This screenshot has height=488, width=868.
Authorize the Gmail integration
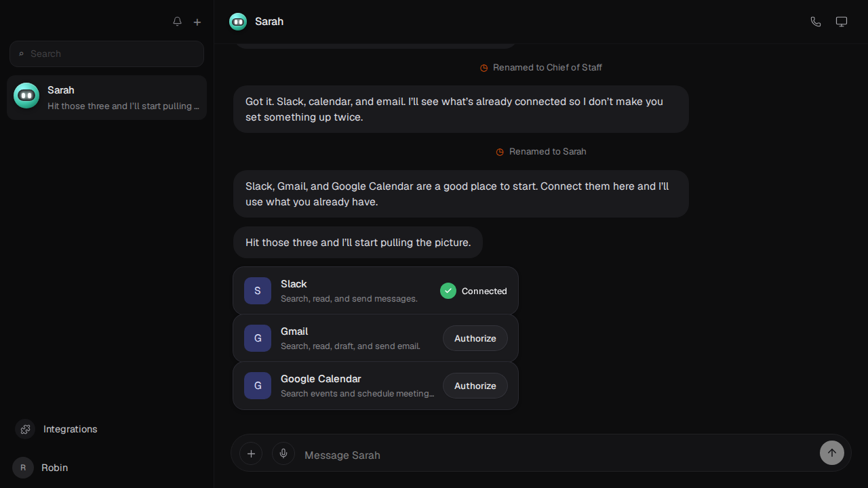(475, 338)
